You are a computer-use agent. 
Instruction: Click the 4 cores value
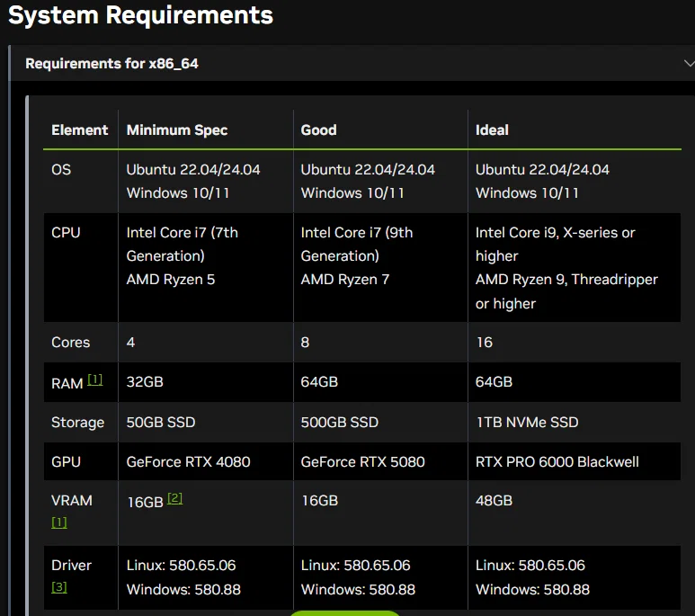click(x=130, y=343)
